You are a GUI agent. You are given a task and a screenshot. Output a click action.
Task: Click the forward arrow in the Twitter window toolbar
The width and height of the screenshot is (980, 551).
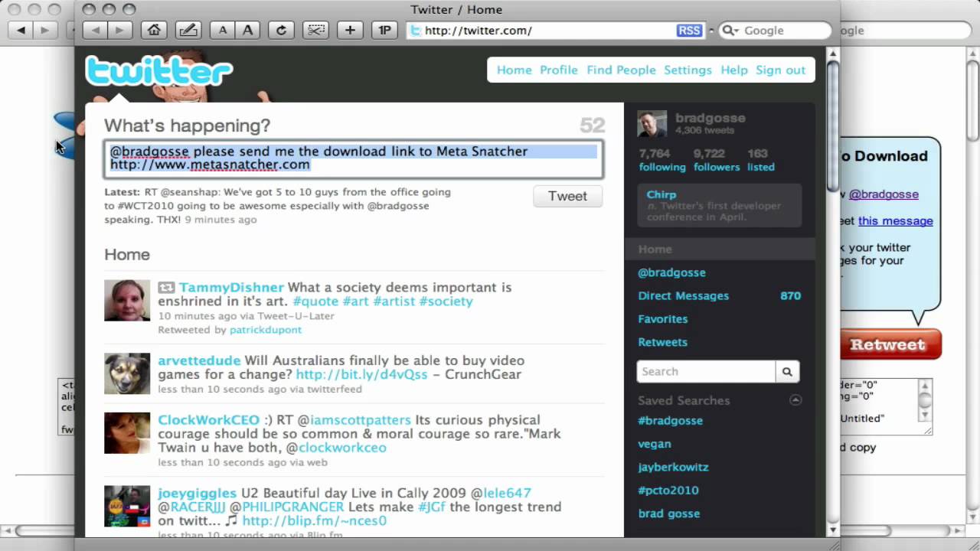click(119, 30)
